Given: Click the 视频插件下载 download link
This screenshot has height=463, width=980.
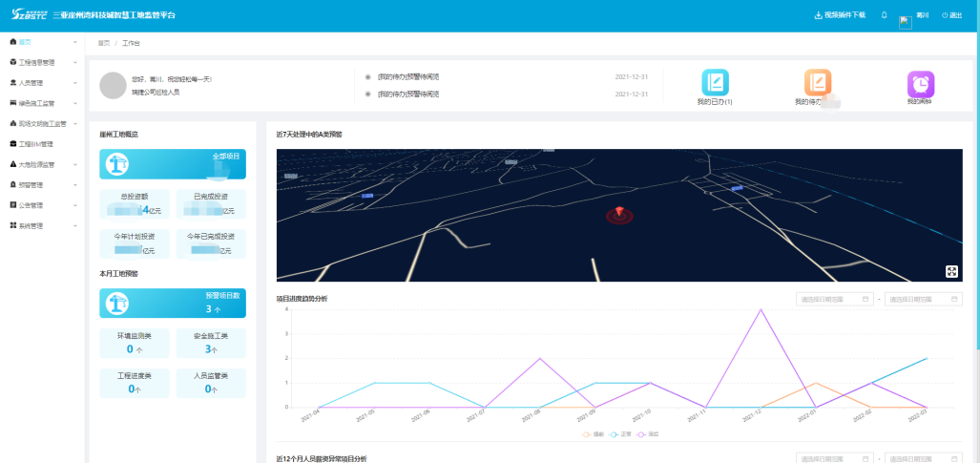Looking at the screenshot, I should pos(839,15).
